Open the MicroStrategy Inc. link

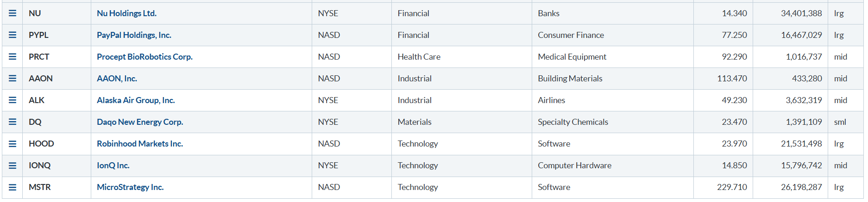pos(130,187)
